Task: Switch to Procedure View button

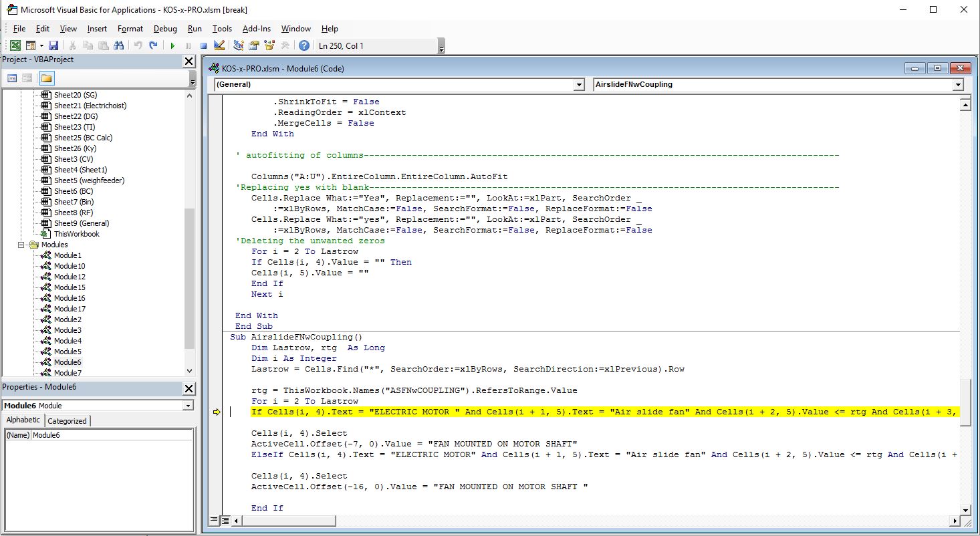Action: coord(215,520)
